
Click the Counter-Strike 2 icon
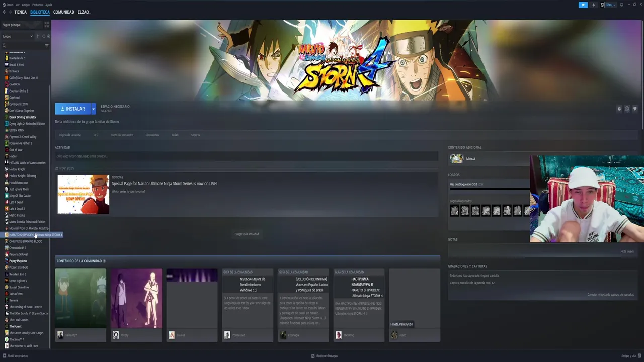[7, 91]
